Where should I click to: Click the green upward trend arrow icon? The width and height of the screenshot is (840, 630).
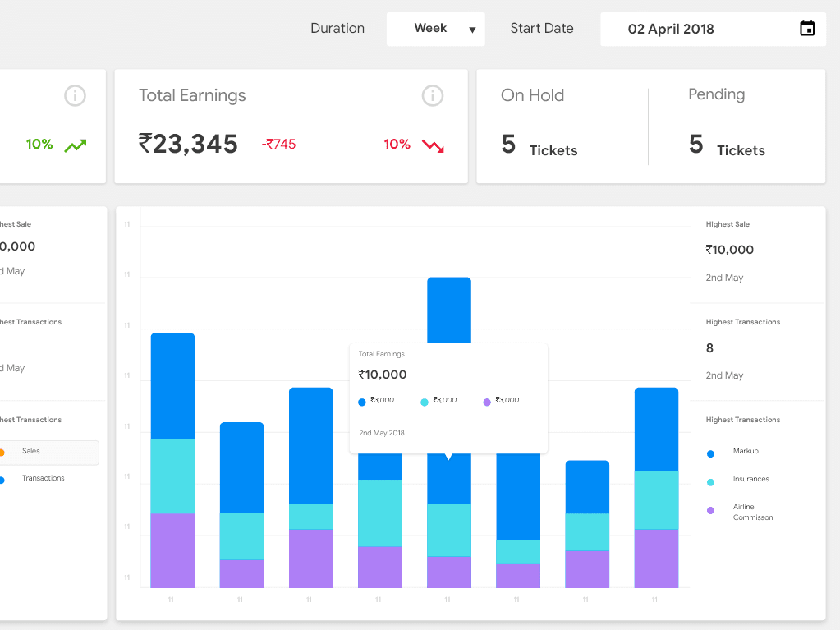(x=76, y=145)
